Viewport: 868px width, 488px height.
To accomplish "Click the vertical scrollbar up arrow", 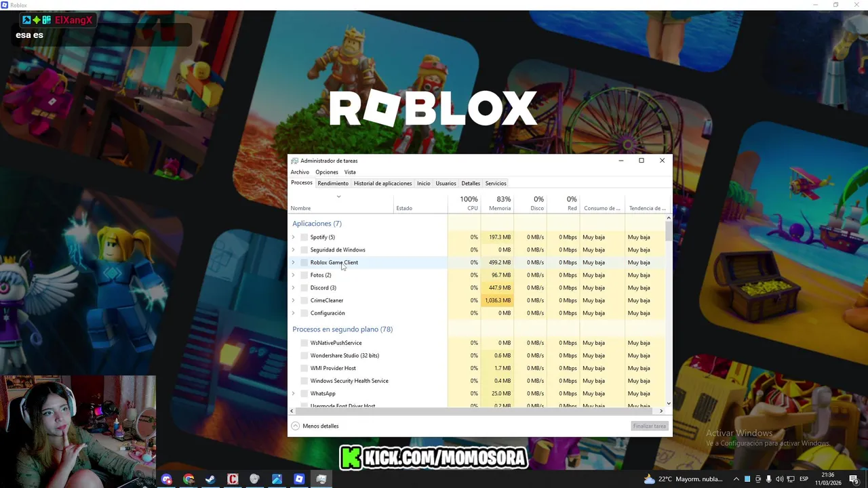I will 669,218.
